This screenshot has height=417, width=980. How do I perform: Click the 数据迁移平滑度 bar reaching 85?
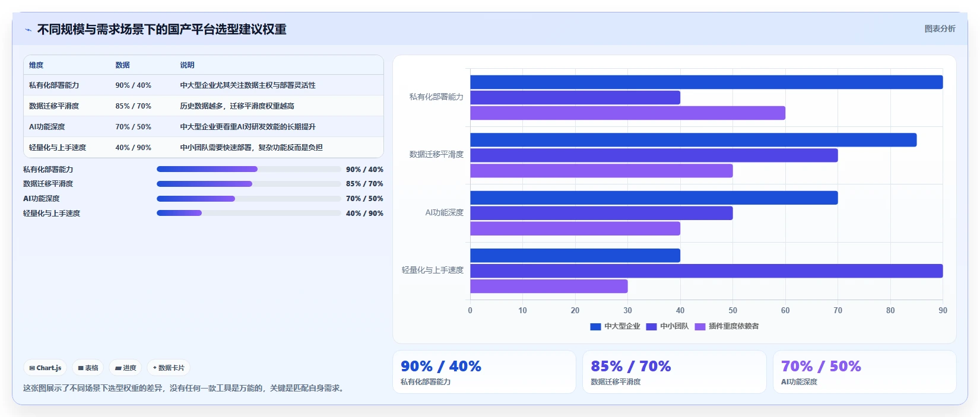[693, 140]
